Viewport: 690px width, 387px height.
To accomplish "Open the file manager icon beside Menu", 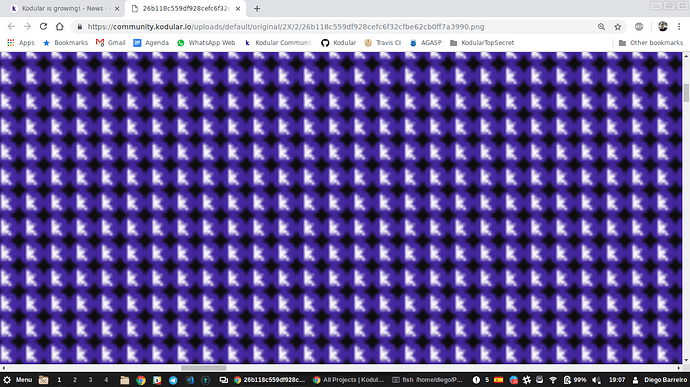I will click(x=43, y=380).
